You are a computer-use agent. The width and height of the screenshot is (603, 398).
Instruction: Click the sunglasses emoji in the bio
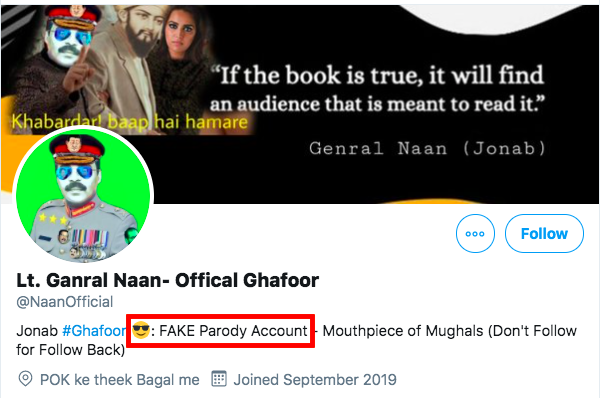tap(141, 330)
